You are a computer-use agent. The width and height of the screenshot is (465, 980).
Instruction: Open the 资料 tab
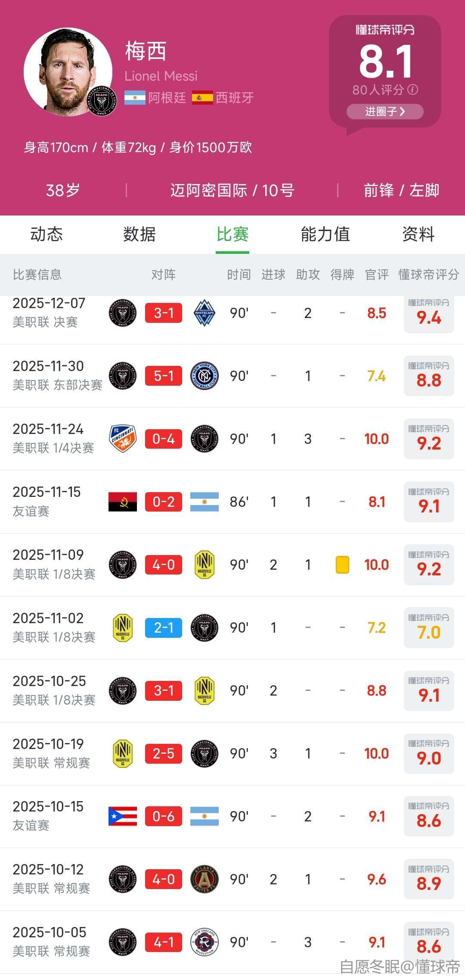click(x=418, y=234)
